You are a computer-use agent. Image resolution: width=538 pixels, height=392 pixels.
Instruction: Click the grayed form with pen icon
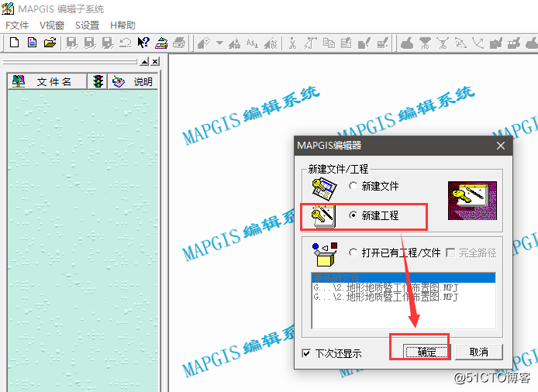(347, 43)
